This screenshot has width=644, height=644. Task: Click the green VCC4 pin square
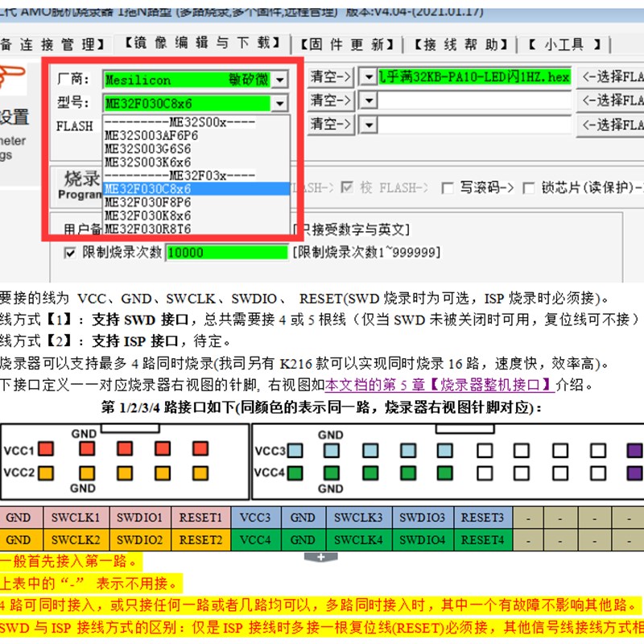[x=295, y=473]
